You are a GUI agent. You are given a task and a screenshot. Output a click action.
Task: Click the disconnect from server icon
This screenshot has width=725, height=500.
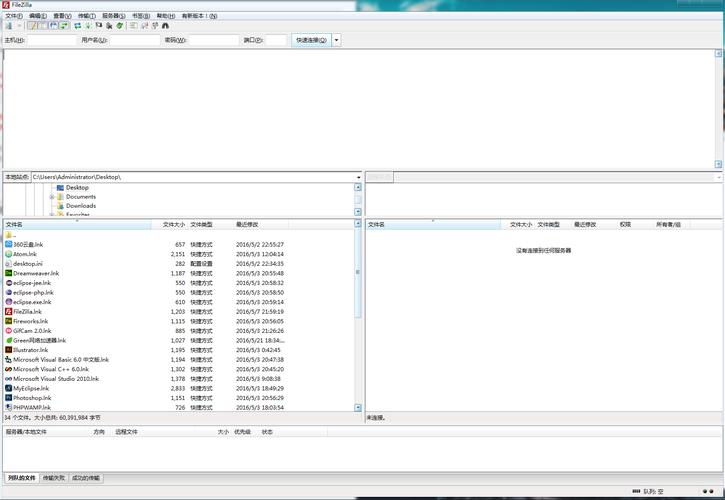coord(109,26)
